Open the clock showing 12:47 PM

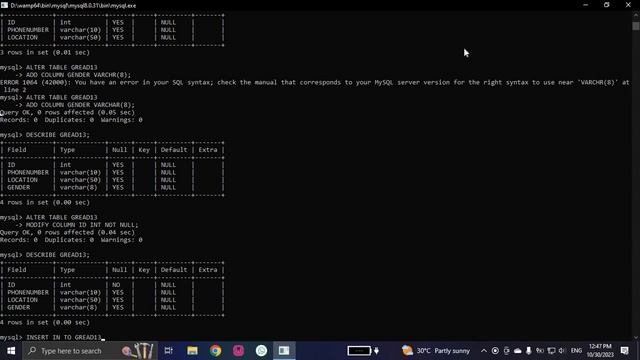(600, 351)
